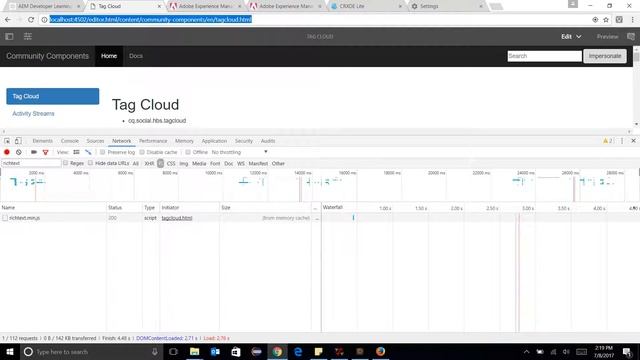Stop recording network log
The height and width of the screenshot is (360, 640).
7,152
